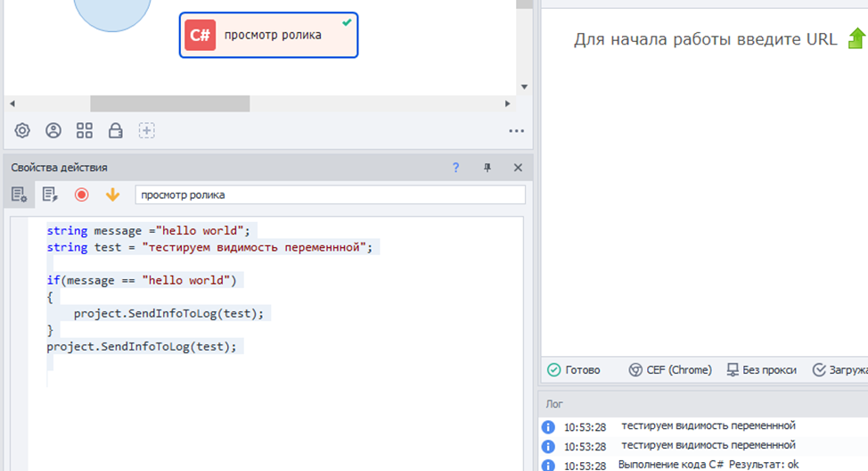Click the green checkmark on the C# block
The image size is (868, 471).
click(347, 22)
